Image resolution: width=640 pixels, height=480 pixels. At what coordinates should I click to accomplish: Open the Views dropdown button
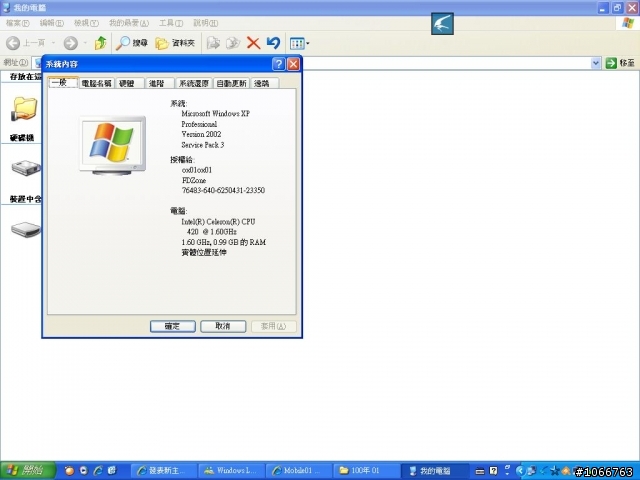tap(299, 43)
